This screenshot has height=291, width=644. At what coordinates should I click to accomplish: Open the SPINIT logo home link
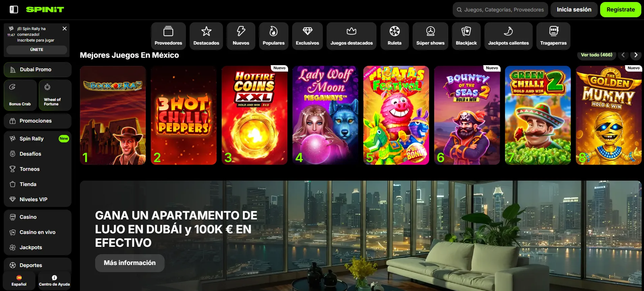tap(45, 9)
